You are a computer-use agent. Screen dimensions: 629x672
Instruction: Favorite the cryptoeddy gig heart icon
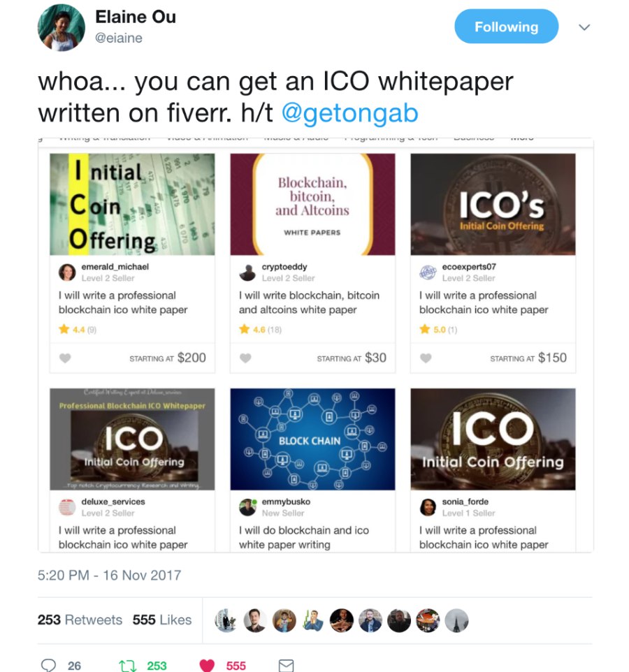(x=245, y=358)
